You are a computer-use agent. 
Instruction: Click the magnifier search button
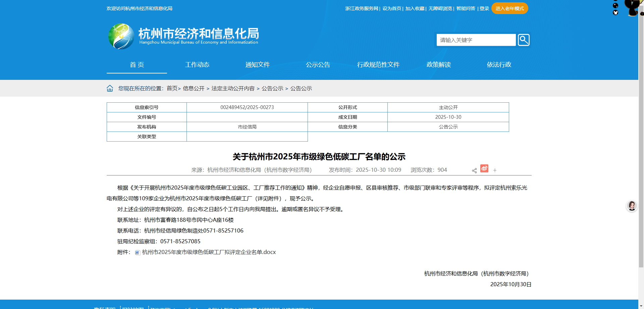[x=523, y=40]
